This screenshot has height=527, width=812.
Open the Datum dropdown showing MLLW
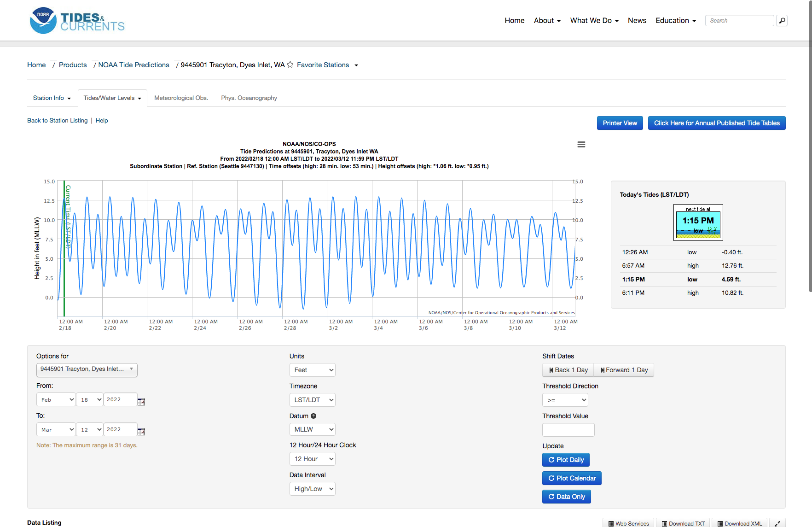pyautogui.click(x=313, y=429)
